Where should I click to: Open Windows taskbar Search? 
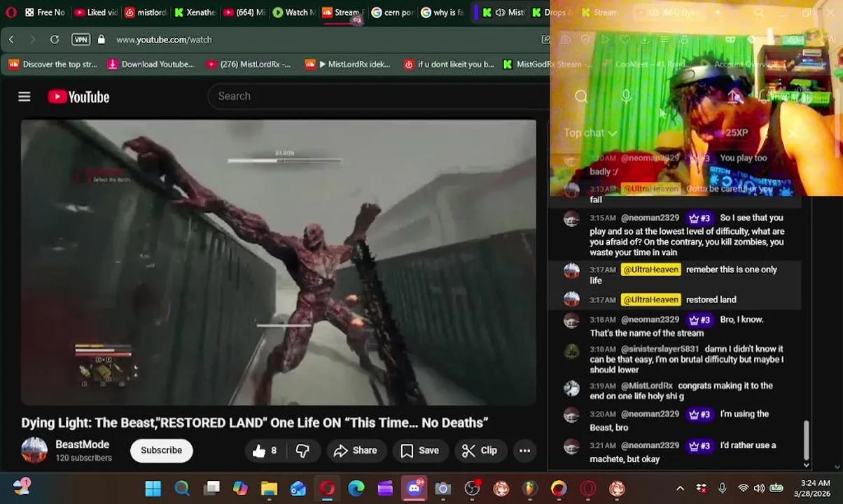click(182, 488)
